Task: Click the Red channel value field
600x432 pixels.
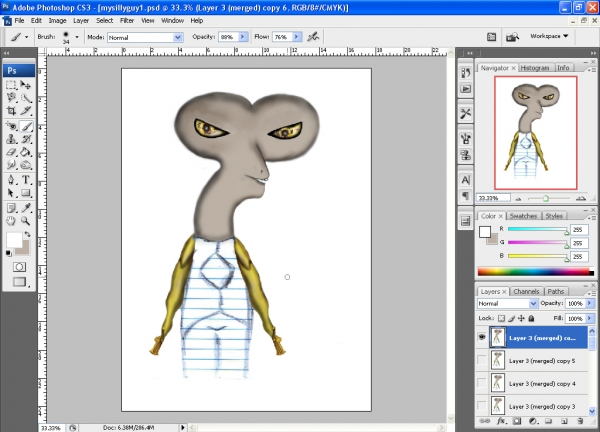Action: [x=579, y=230]
